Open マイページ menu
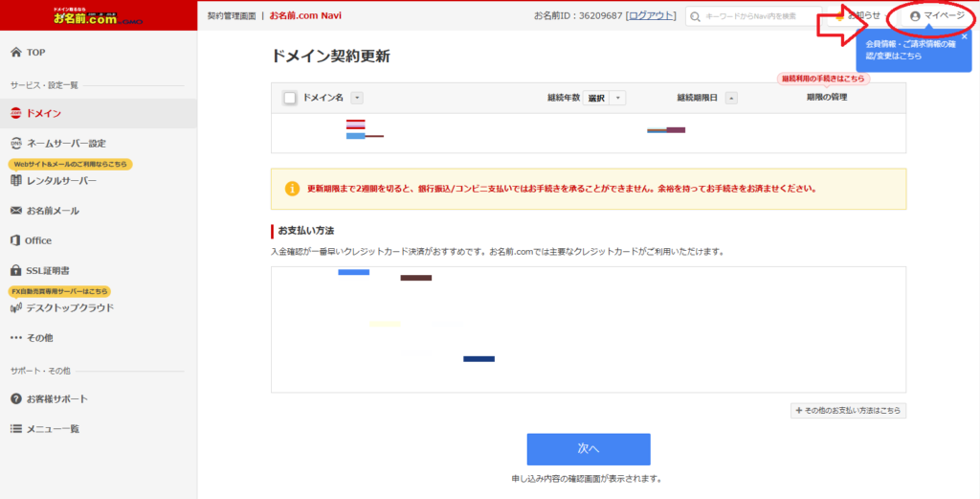The image size is (980, 499). coord(937,16)
